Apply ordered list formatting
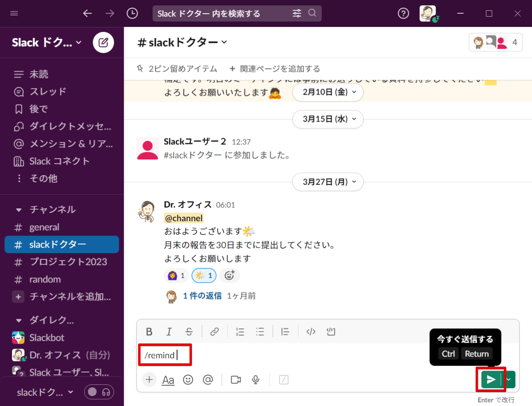 point(240,331)
